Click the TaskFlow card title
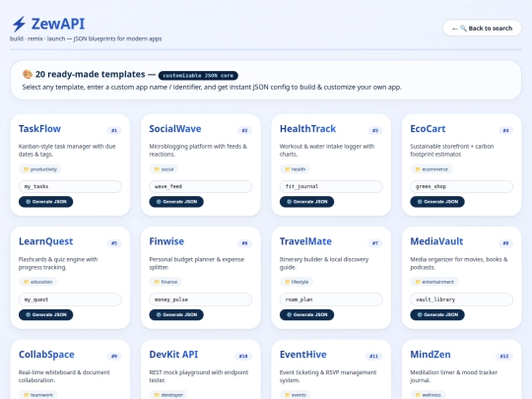Image resolution: width=532 pixels, height=399 pixels. 39,129
